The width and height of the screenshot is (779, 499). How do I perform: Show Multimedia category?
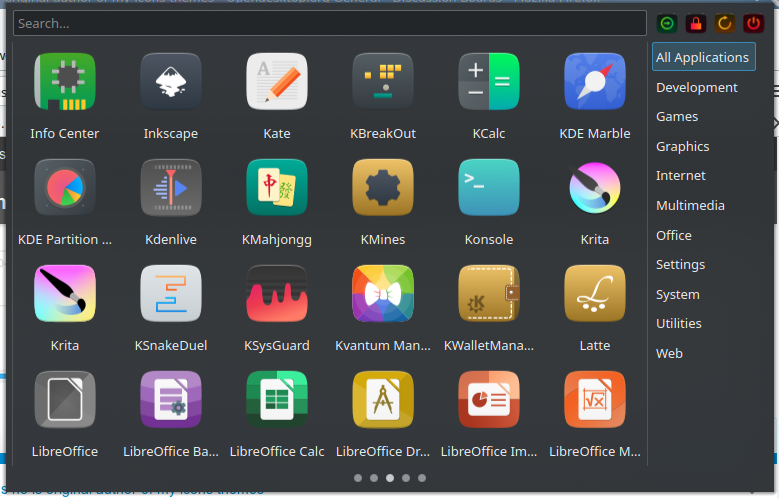[690, 206]
